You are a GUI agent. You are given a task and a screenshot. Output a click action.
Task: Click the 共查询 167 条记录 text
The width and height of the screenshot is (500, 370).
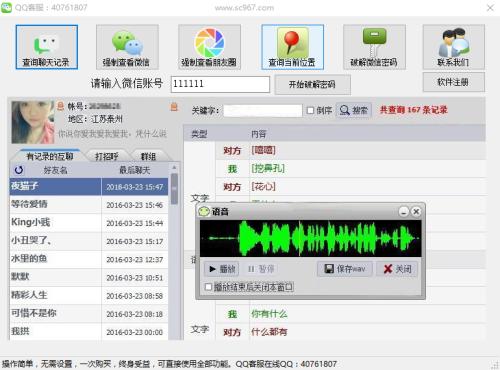click(414, 110)
